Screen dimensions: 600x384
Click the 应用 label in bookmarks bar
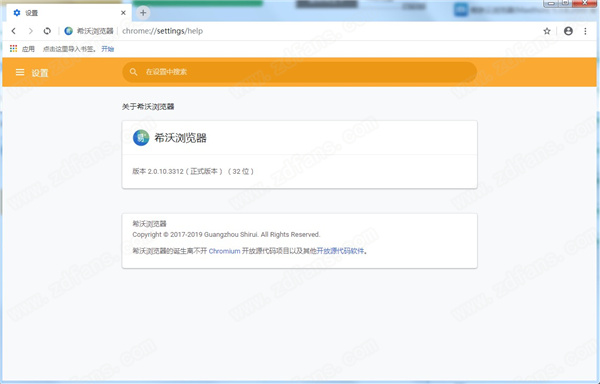28,49
